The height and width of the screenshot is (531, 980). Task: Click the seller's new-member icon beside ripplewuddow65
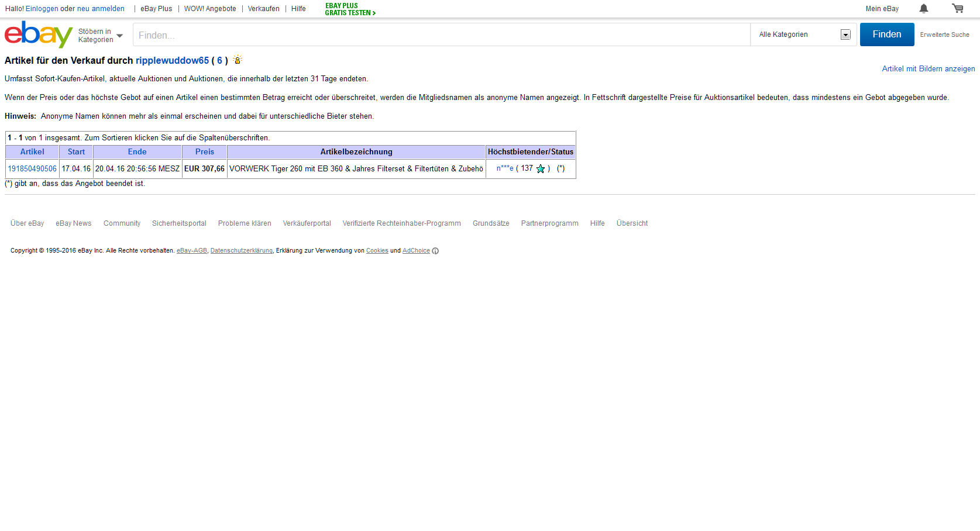[238, 60]
